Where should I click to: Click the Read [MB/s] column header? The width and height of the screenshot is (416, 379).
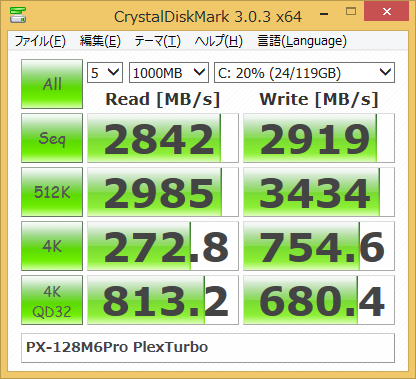(163, 99)
